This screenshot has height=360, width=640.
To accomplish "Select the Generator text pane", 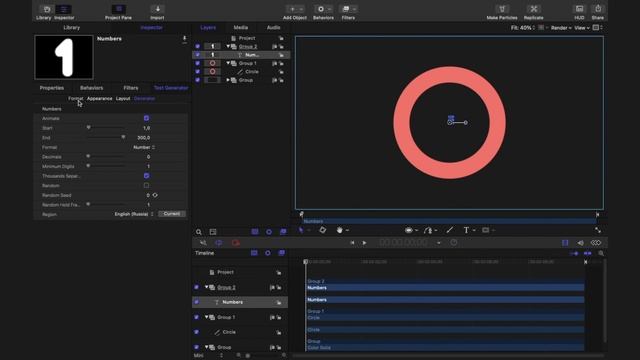I will (x=144, y=99).
